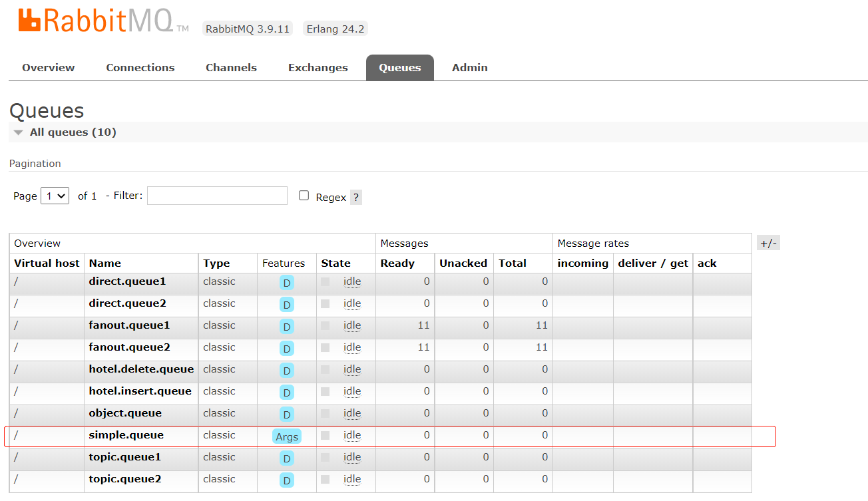This screenshot has width=868, height=501.
Task: Open the hotel.insert.queue link
Action: click(x=140, y=391)
